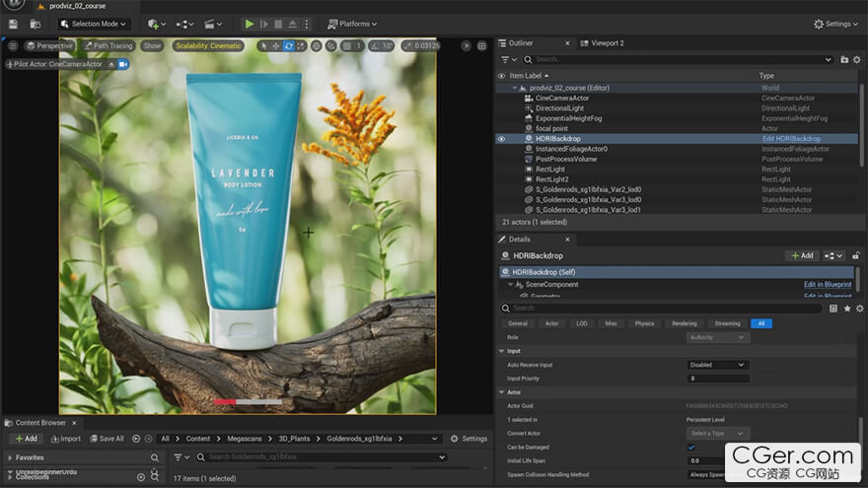Open the Auto Receive Input dropdown
Image resolution: width=868 pixels, height=488 pixels.
717,365
